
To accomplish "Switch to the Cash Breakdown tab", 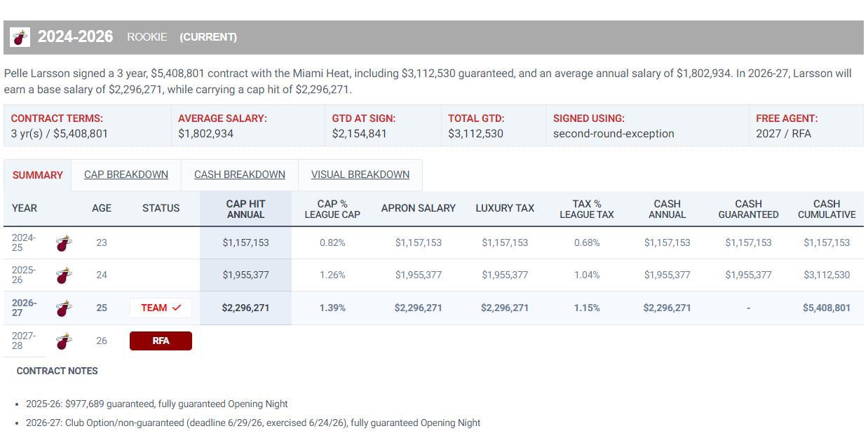I will click(x=240, y=174).
